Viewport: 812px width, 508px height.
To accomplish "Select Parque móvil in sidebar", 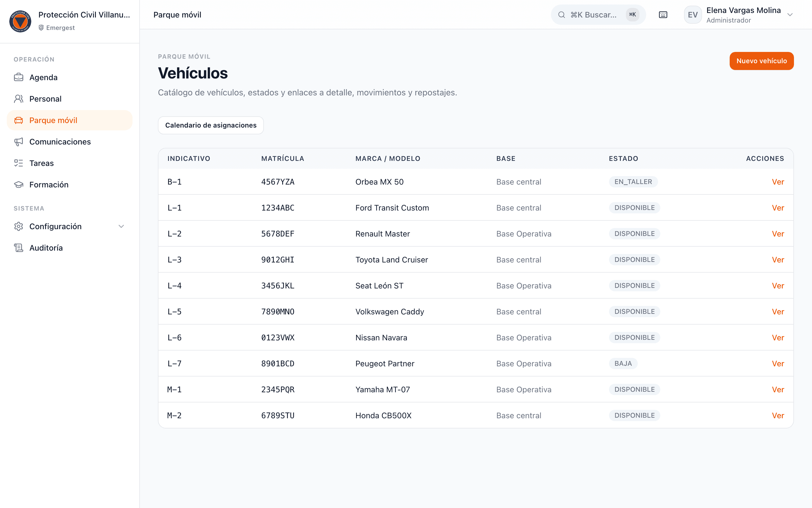I will click(69, 120).
